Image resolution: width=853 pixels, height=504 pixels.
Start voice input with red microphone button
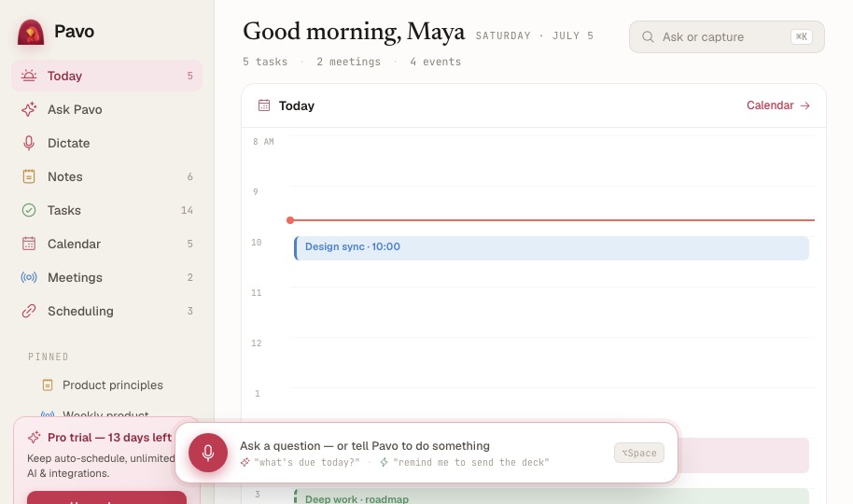pos(208,453)
